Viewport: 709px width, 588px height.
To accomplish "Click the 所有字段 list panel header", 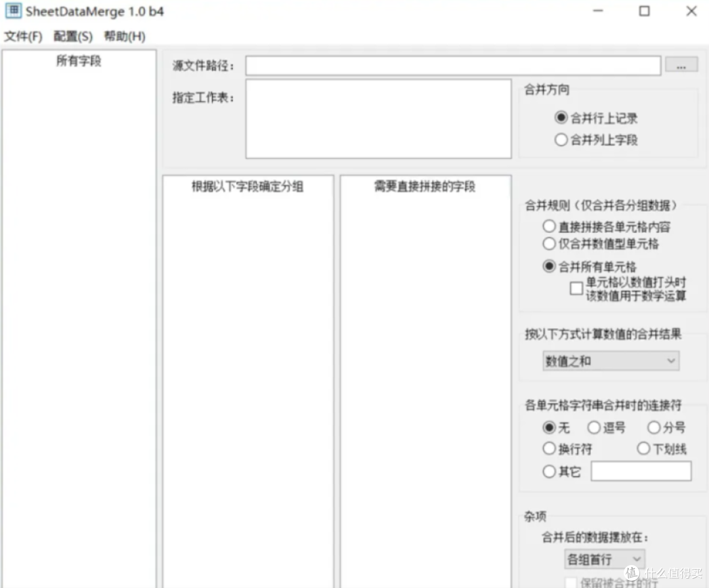I will point(79,60).
